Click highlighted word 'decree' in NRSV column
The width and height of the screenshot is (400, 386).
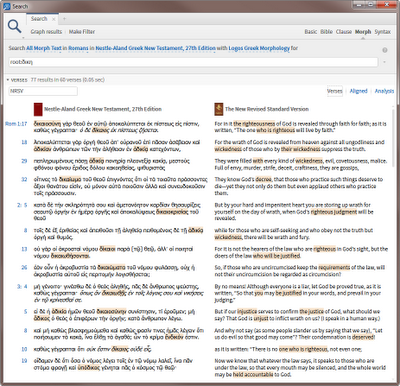(263, 179)
